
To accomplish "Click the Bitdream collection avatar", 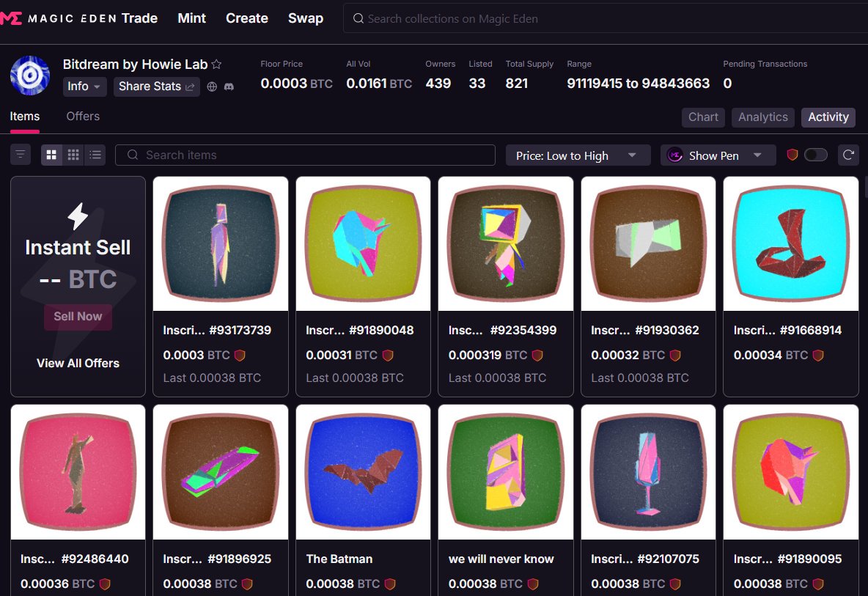I will pos(30,76).
